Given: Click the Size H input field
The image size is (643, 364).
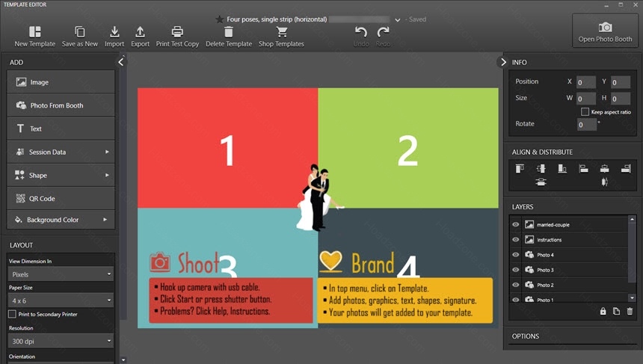Looking at the screenshot, I should click(621, 99).
